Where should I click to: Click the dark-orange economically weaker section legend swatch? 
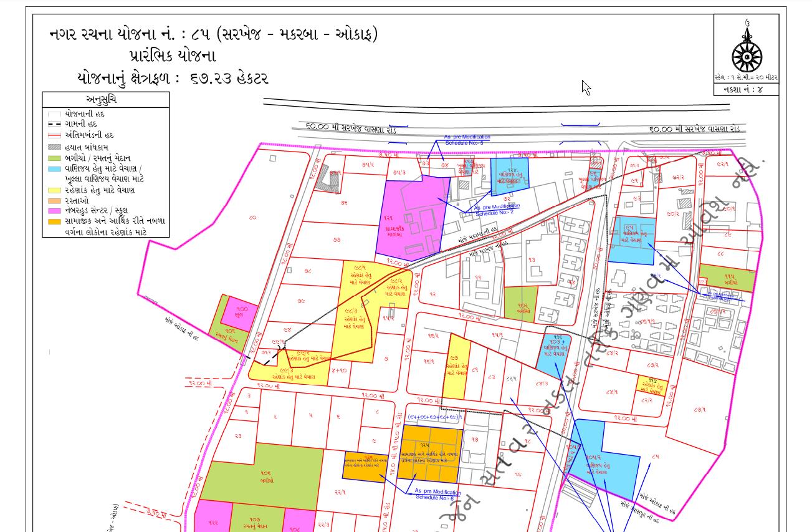coord(53,221)
